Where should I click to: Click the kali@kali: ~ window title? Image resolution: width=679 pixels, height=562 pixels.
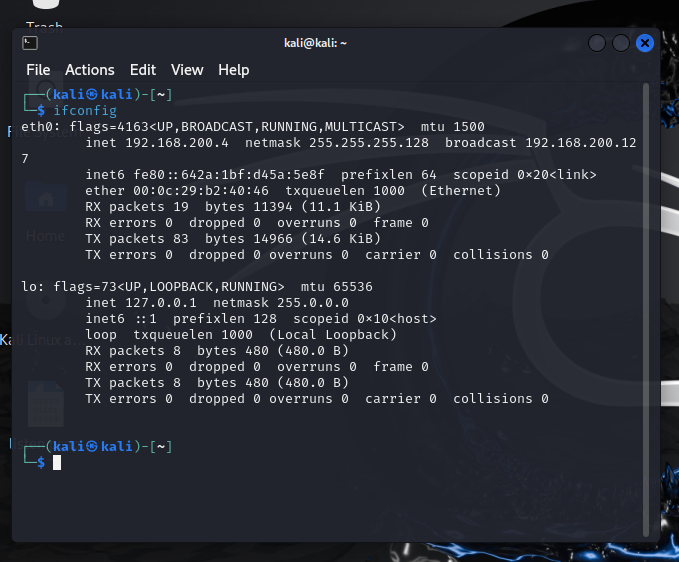(x=315, y=43)
